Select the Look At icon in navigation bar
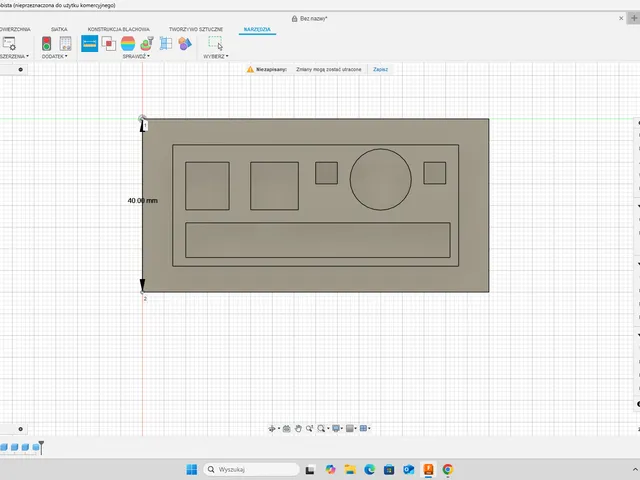640x480 pixels. point(287,429)
